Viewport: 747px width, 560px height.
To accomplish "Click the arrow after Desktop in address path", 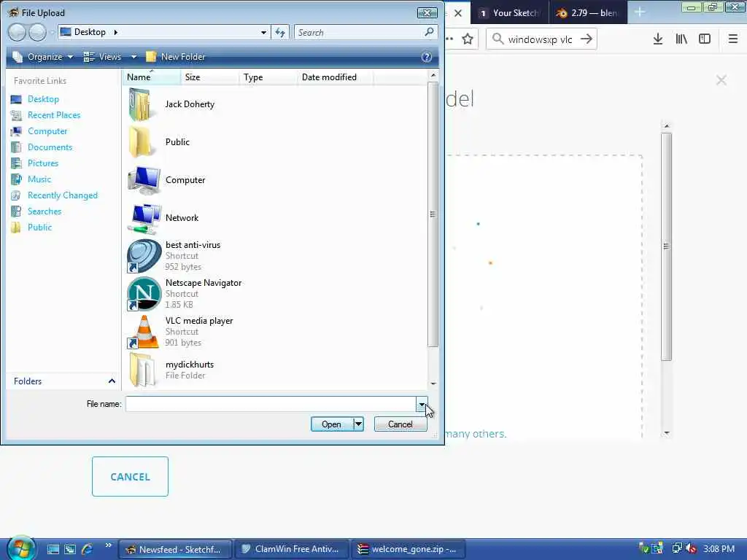I will tap(115, 32).
